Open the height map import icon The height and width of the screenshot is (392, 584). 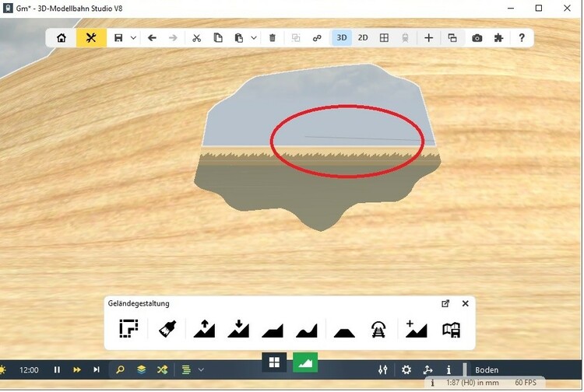coord(451,330)
